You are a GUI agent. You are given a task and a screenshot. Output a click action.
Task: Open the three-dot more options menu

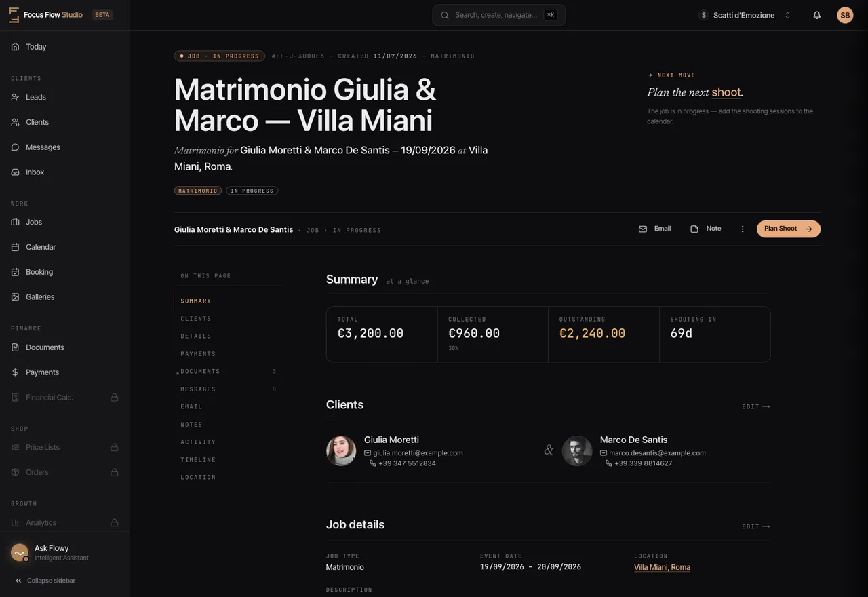point(743,229)
